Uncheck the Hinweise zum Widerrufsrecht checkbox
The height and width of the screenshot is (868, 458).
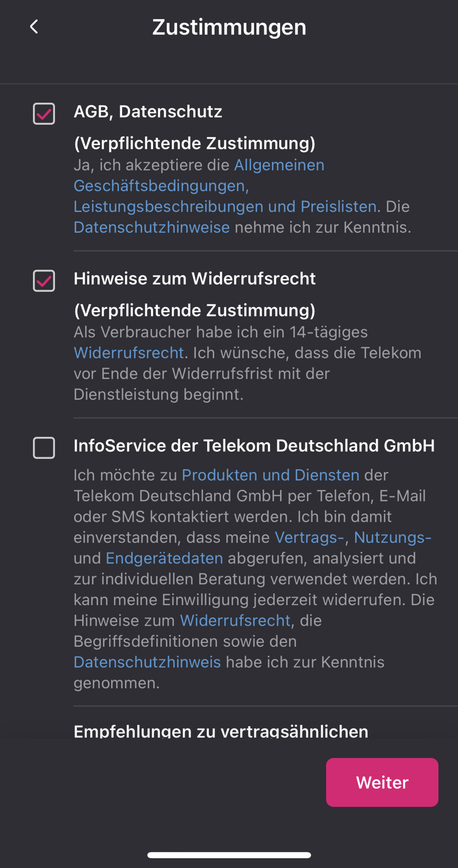44,280
